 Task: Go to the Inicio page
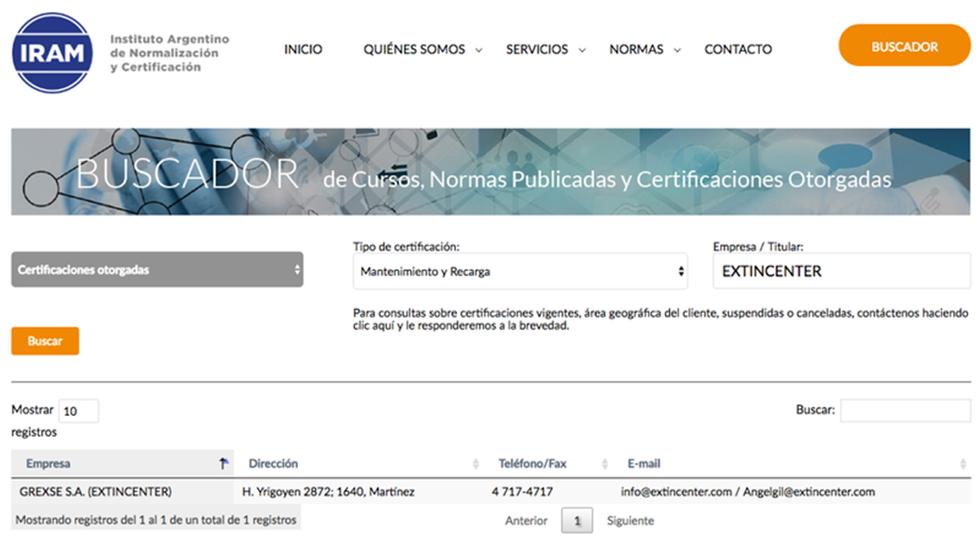(x=303, y=49)
